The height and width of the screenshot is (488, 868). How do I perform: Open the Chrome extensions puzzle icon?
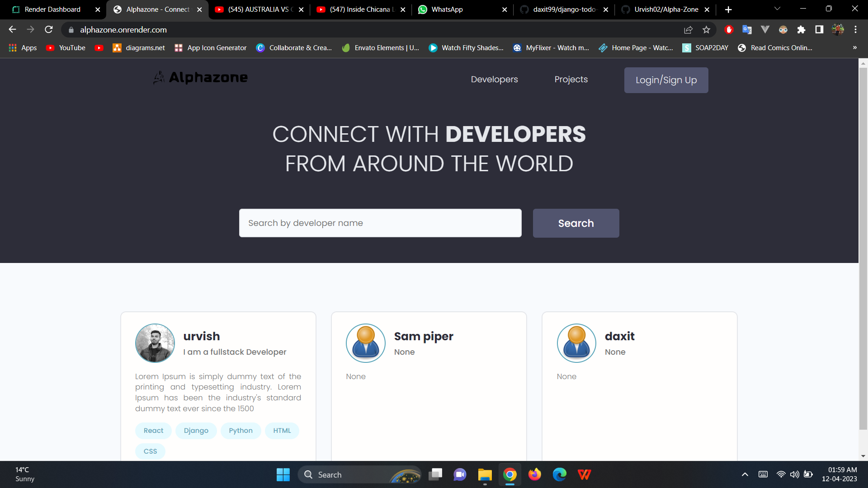pos(801,29)
